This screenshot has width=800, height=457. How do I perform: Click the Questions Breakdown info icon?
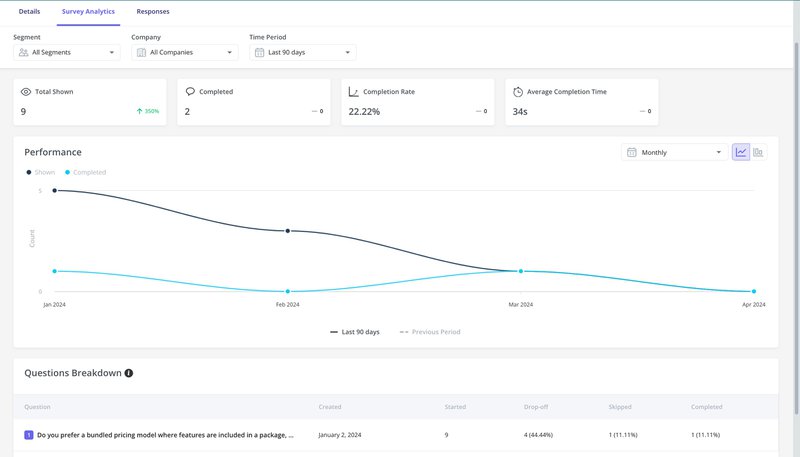point(129,373)
